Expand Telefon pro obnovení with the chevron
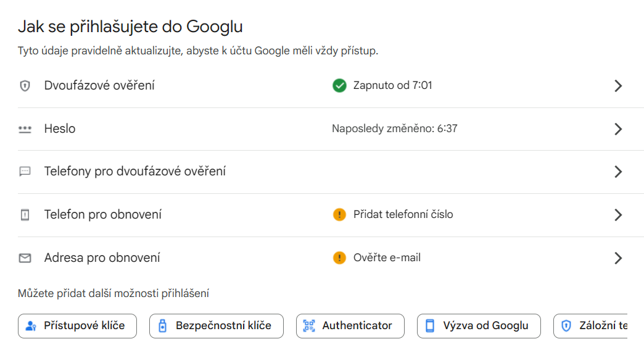 click(x=618, y=215)
